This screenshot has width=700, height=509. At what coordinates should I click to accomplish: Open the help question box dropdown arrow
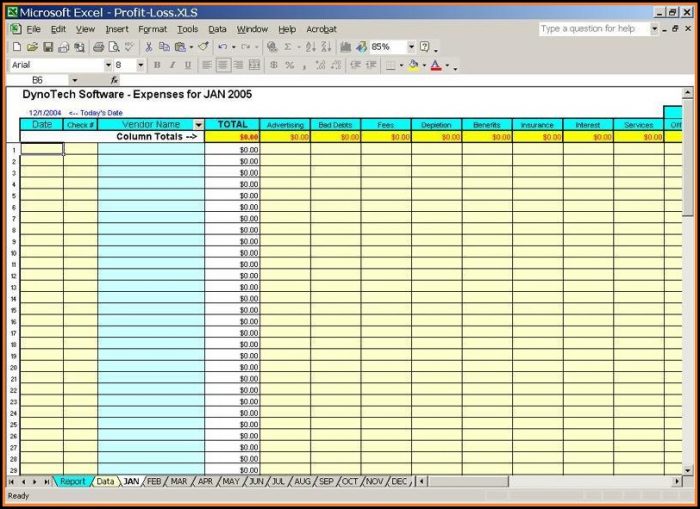click(x=654, y=29)
